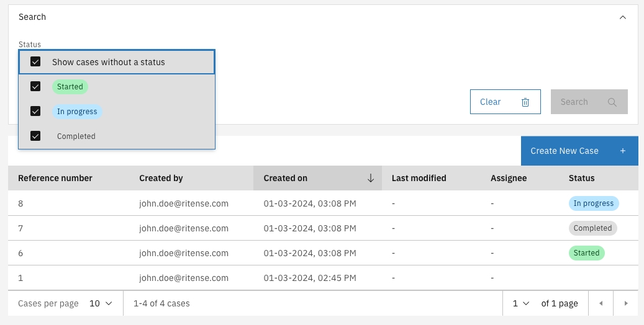This screenshot has height=325, width=644.
Task: Toggle the Completed status checkbox
Action: [35, 136]
